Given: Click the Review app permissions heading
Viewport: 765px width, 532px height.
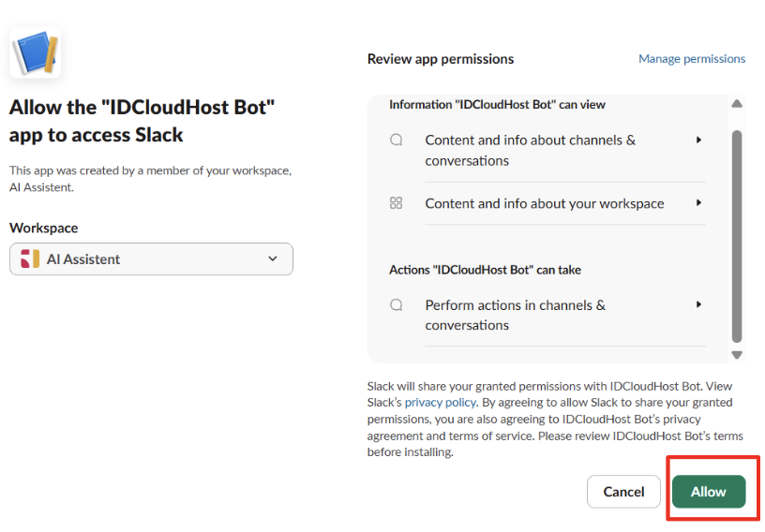Looking at the screenshot, I should 441,59.
